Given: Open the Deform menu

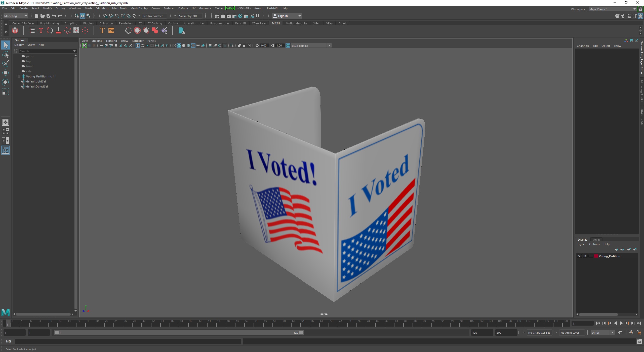Looking at the screenshot, I should (183, 8).
